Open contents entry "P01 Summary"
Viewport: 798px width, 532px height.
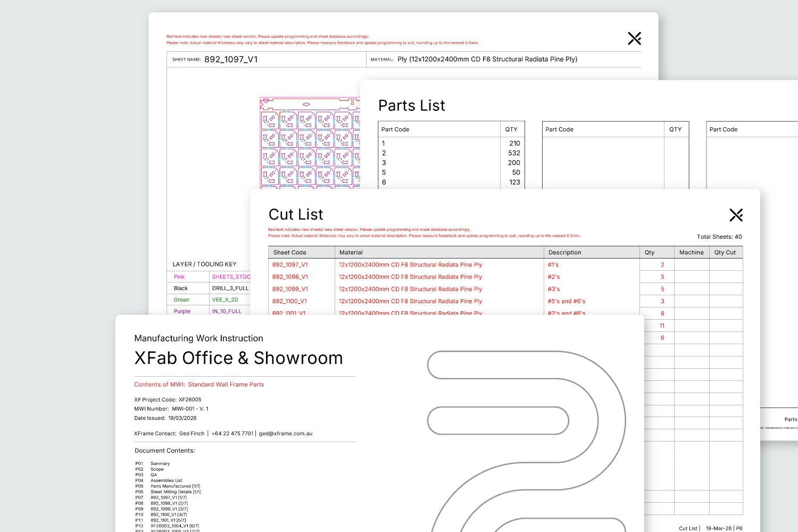[153, 464]
